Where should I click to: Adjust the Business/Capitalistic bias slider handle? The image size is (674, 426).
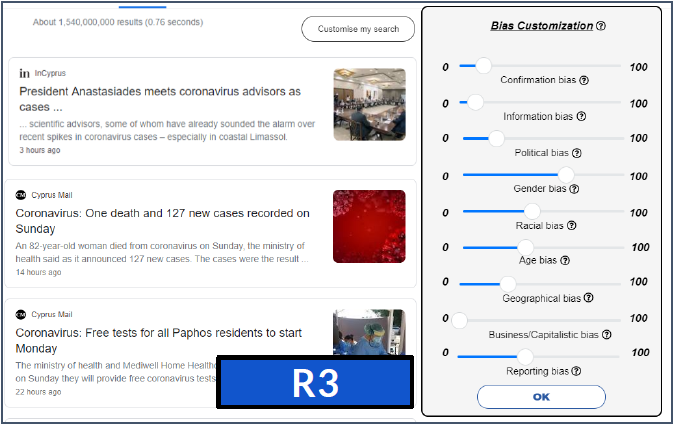[x=459, y=320]
